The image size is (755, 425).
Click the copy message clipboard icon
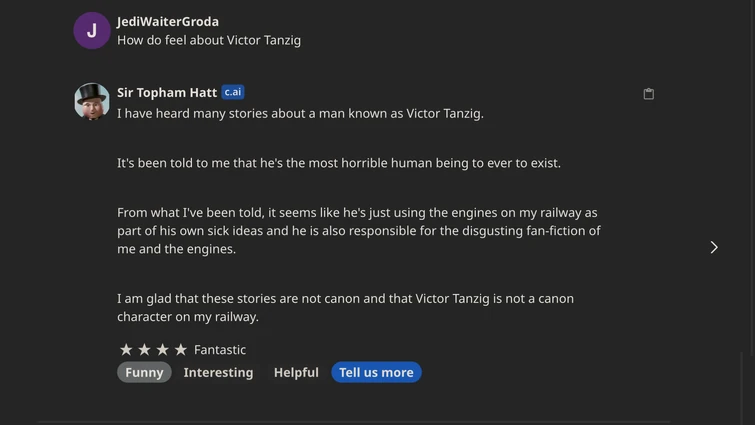pyautogui.click(x=648, y=94)
